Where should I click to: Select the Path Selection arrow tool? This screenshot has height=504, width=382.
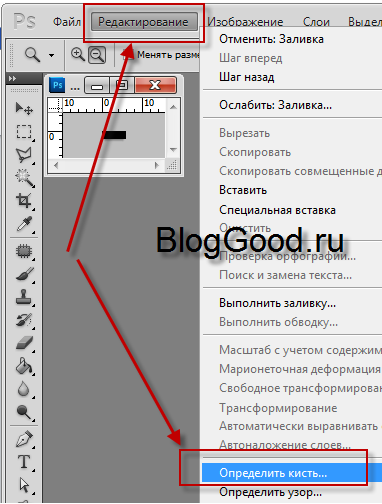tap(24, 485)
